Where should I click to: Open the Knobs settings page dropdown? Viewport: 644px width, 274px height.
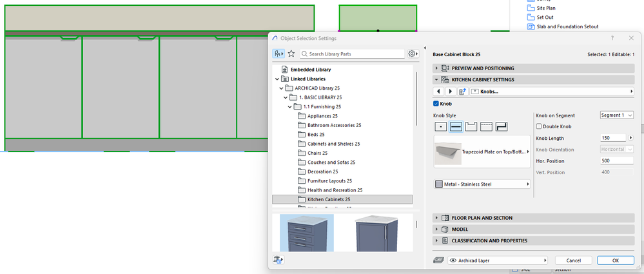[552, 92]
